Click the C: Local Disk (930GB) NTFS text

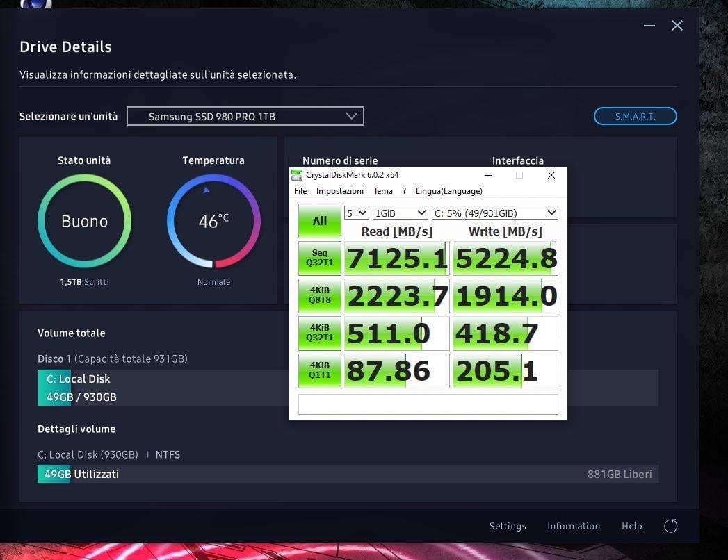pyautogui.click(x=108, y=454)
